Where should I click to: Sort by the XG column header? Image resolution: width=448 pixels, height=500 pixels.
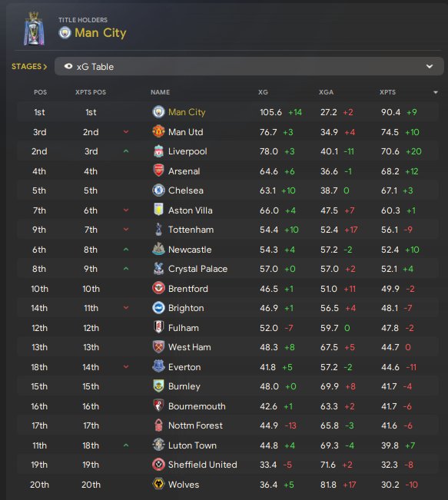pyautogui.click(x=263, y=92)
